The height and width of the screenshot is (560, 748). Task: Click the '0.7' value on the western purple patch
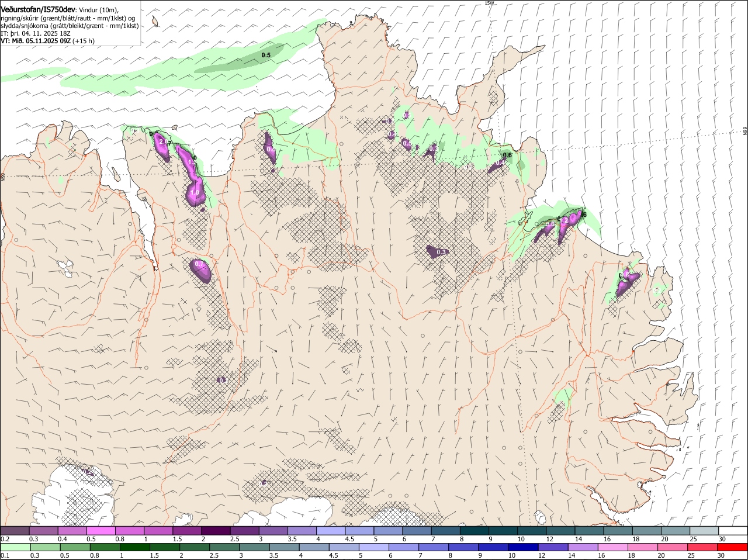click(199, 264)
